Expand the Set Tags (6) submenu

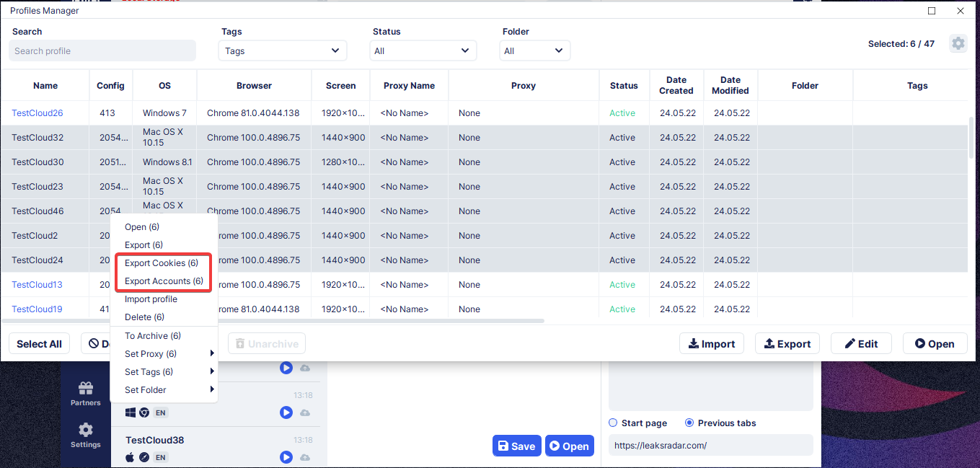(164, 372)
